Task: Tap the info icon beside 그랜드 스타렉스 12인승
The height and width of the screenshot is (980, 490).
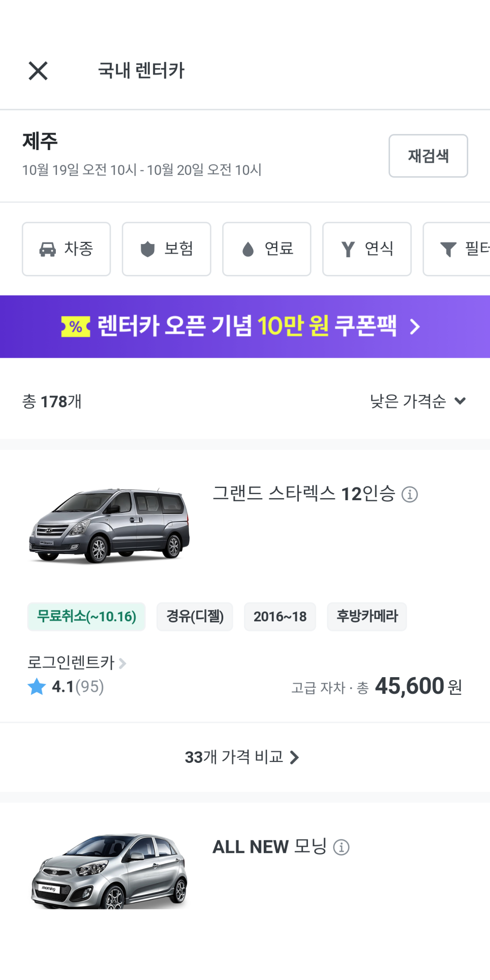Action: click(409, 494)
